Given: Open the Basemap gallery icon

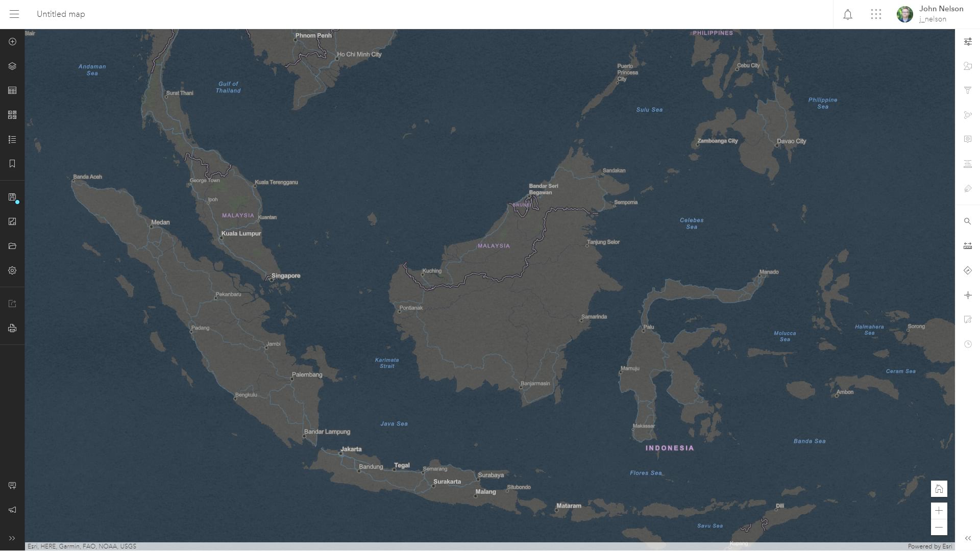Looking at the screenshot, I should point(12,115).
